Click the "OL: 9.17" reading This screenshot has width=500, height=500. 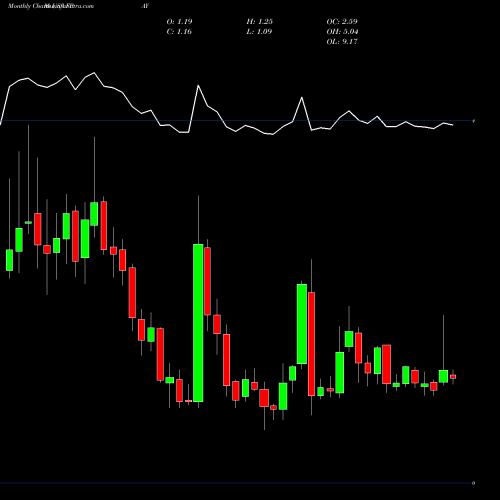(342, 42)
